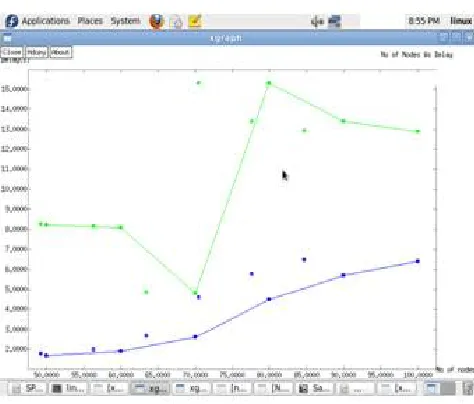Open the xgraph window menu icon

pos(7,38)
